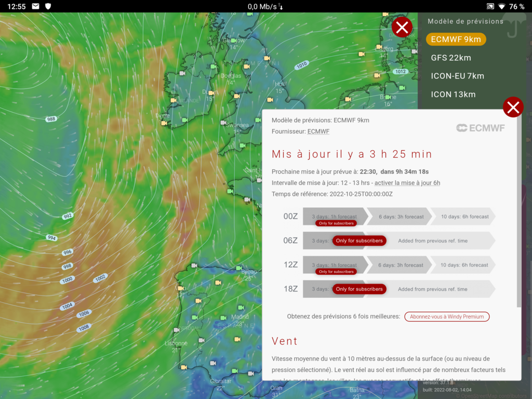Pick the ICON 13km forecast model
This screenshot has width=532, height=399.
click(453, 95)
